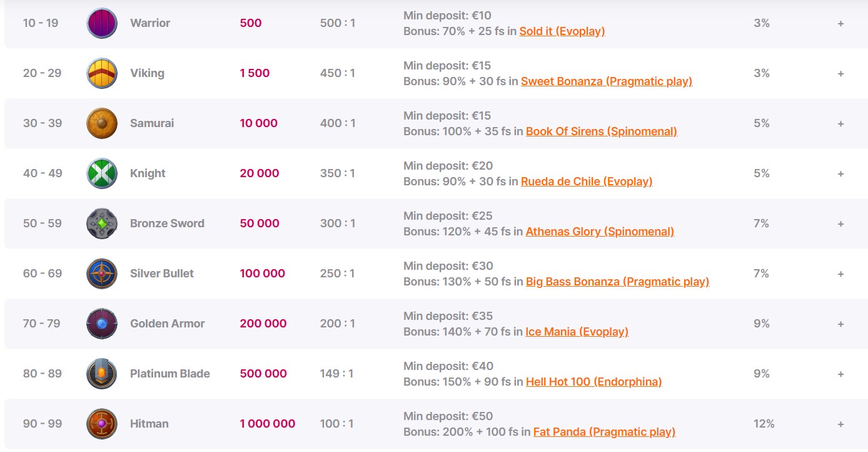Expand the Golden Armor row plus

(x=840, y=324)
